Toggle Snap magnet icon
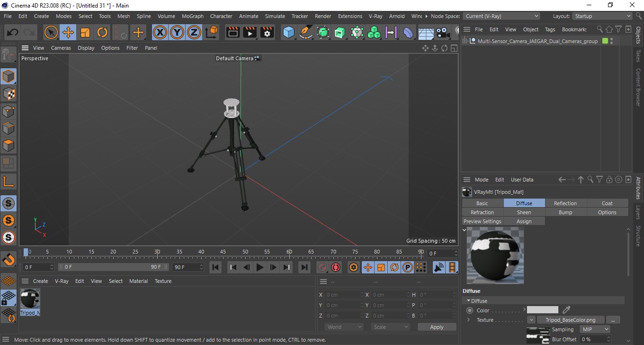Viewport: 644px width, 345px height. (9, 260)
